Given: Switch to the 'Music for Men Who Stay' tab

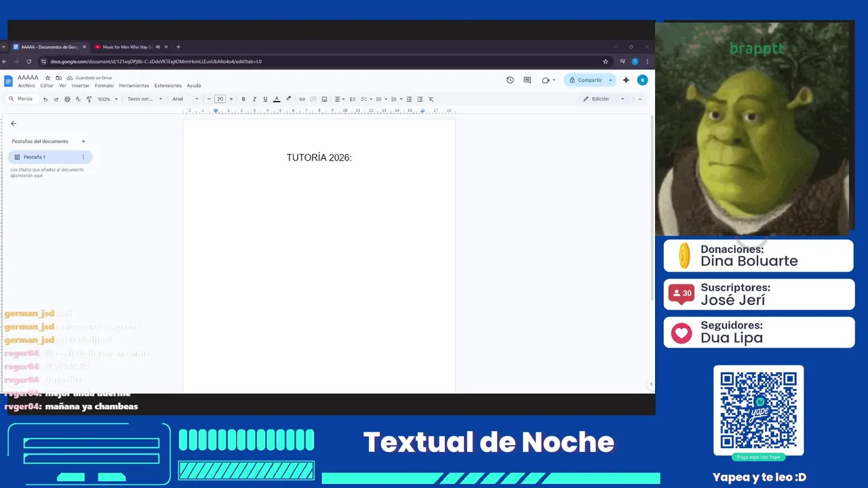Looking at the screenshot, I should [127, 47].
